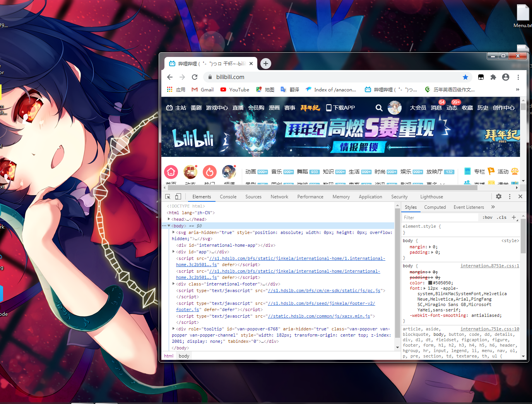532x404 pixels.
Task: Open Chrome three-dot menu
Action: tap(518, 77)
